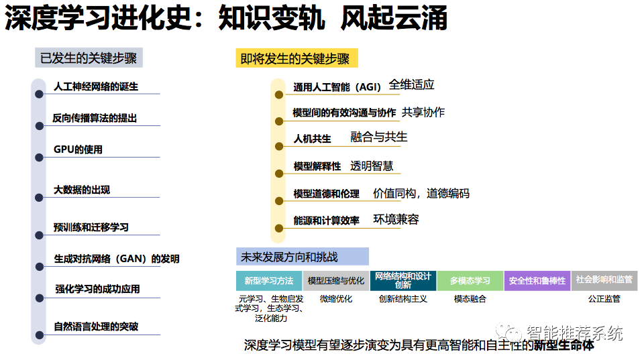Click the text 环境兼容
This screenshot has height=362, width=644.
[396, 220]
